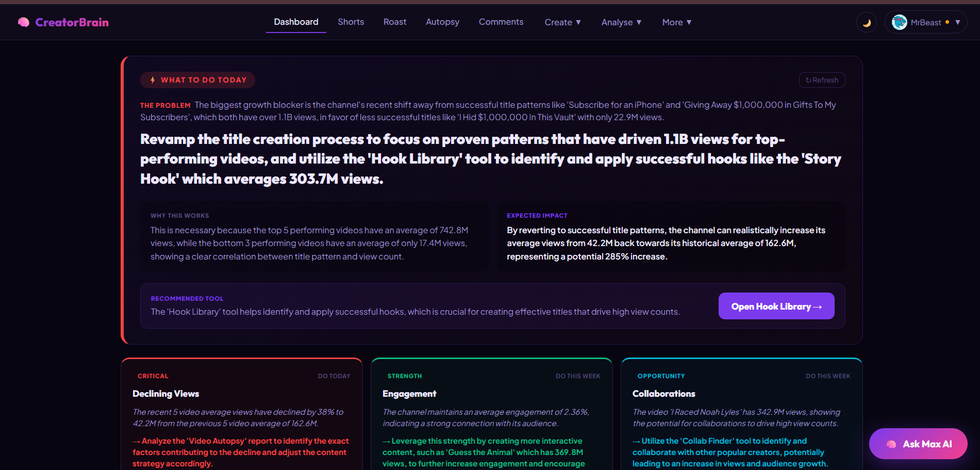
Task: Click the CreatorBrain logo icon
Action: pyautogui.click(x=23, y=22)
